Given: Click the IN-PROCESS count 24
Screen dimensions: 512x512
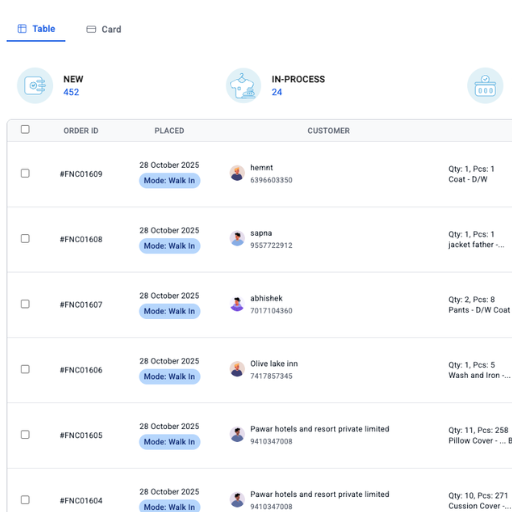Looking at the screenshot, I should pyautogui.click(x=277, y=92).
